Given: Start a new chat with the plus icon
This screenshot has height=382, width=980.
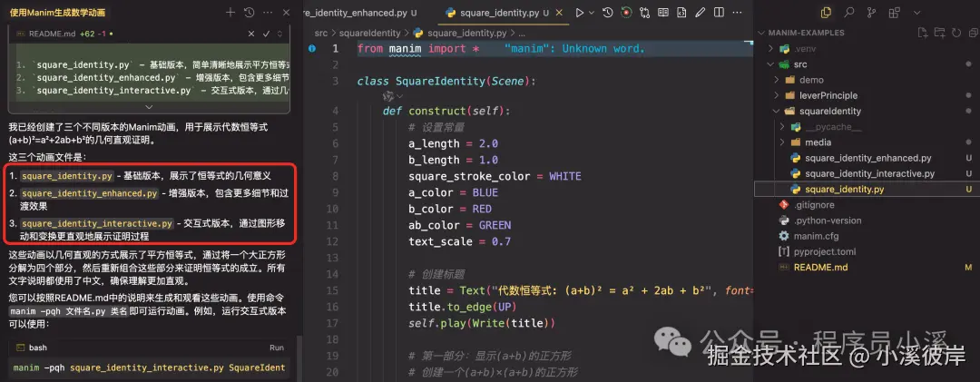Looking at the screenshot, I should pos(230,12).
